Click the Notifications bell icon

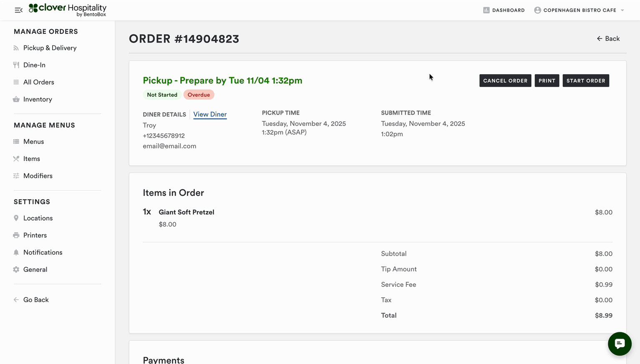[x=16, y=252]
